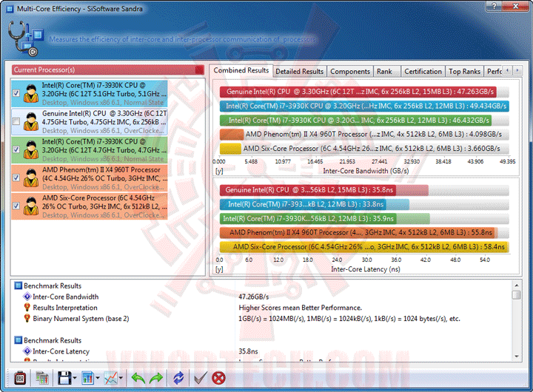Click the second Benchmark Results section icon
Viewport: 533px width, 392px height.
(18, 340)
